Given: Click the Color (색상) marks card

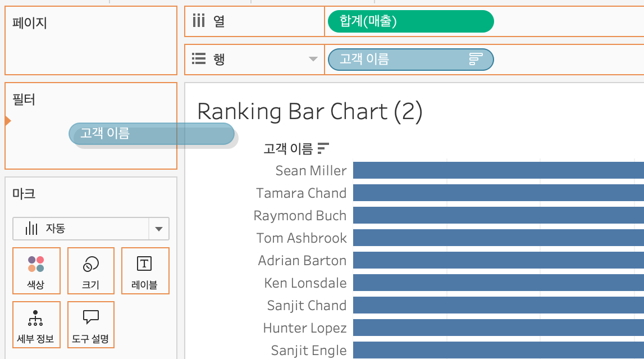Looking at the screenshot, I should point(36,271).
